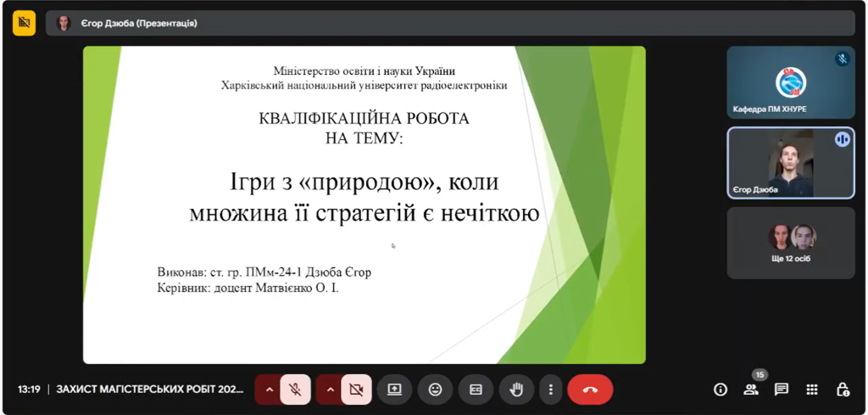Viewport: 868px width, 415px height.
Task: Turn on the camera
Action: click(356, 390)
